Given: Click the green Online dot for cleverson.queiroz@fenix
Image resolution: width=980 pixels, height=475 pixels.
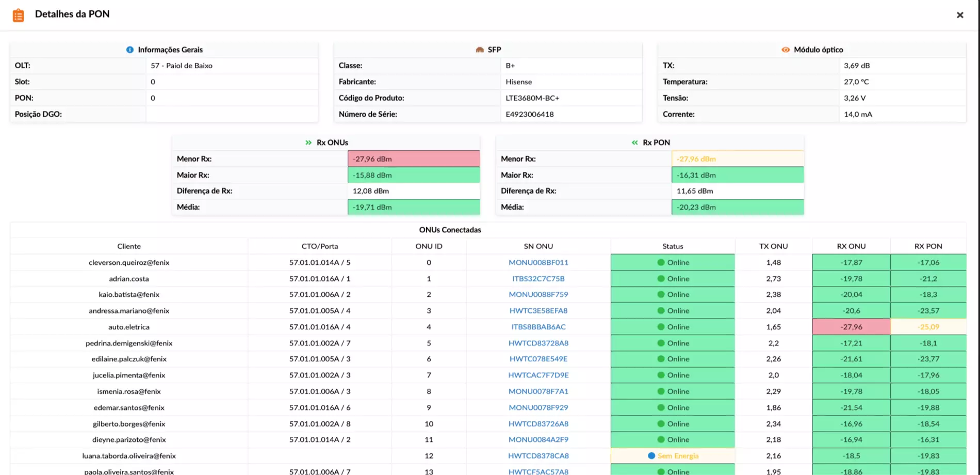Looking at the screenshot, I should coord(661,262).
